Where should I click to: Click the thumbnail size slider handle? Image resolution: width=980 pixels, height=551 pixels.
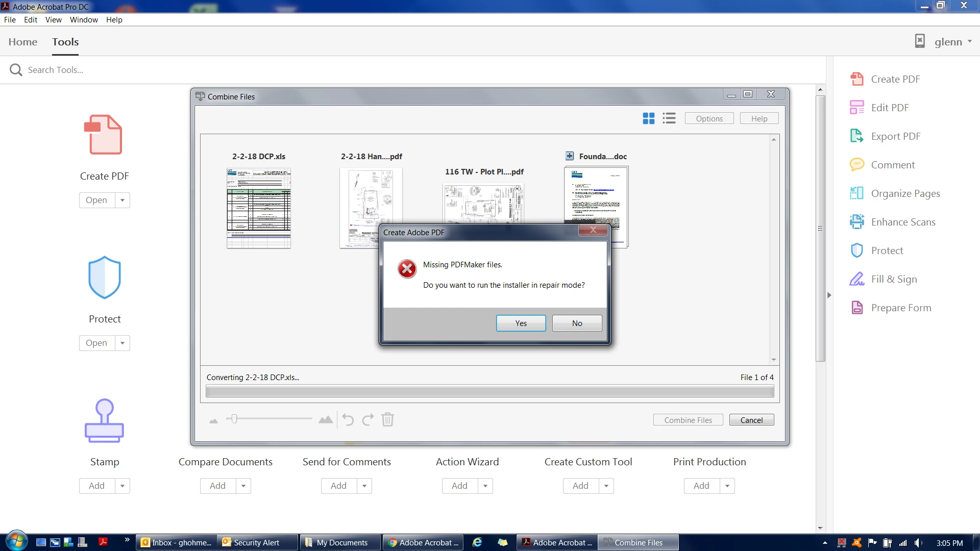point(234,419)
